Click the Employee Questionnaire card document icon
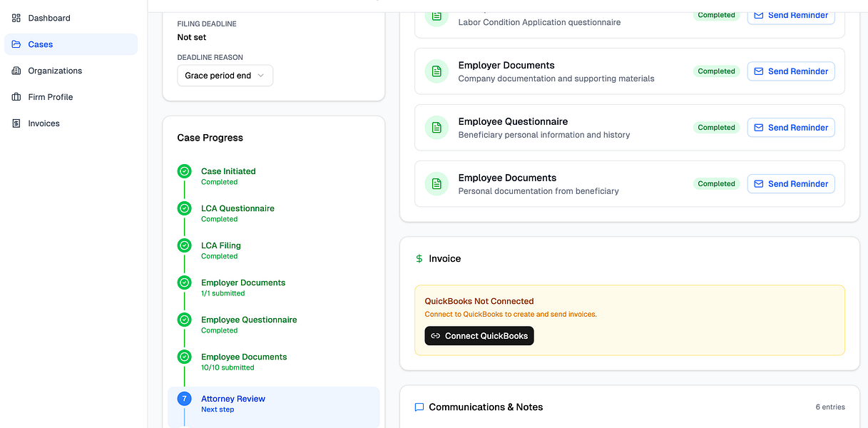The image size is (868, 428). tap(436, 128)
